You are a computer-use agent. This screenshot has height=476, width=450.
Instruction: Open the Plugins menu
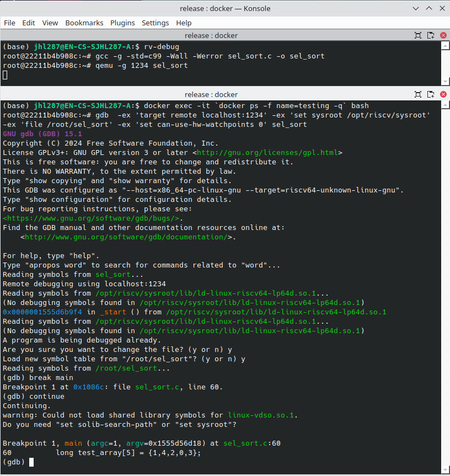point(122,23)
